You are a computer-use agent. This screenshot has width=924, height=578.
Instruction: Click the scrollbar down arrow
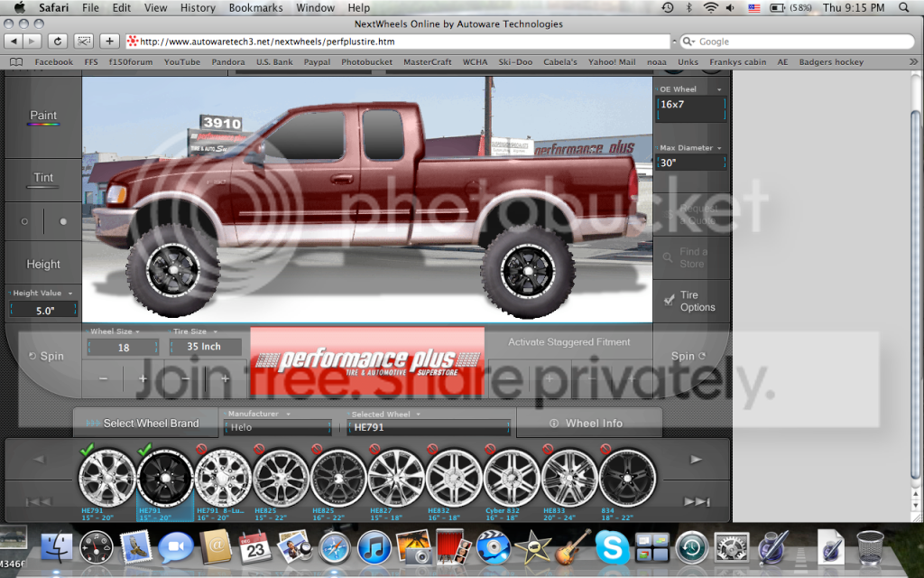point(916,506)
